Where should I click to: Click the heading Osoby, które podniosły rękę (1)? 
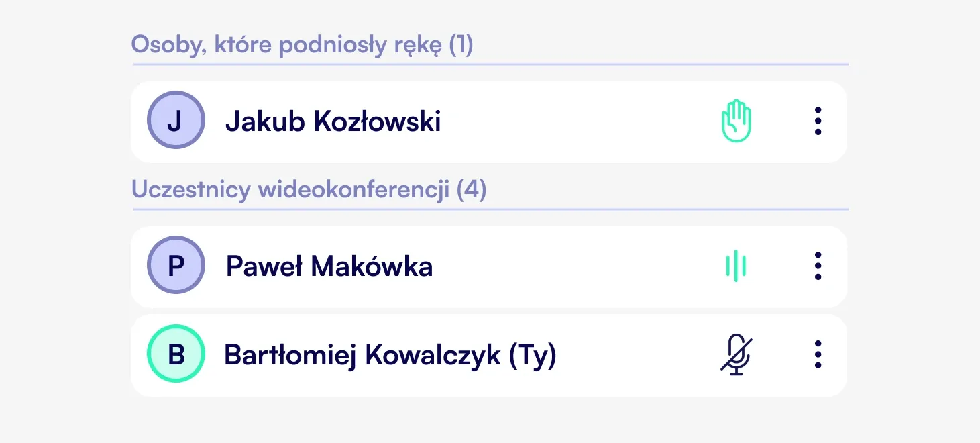coord(303,45)
